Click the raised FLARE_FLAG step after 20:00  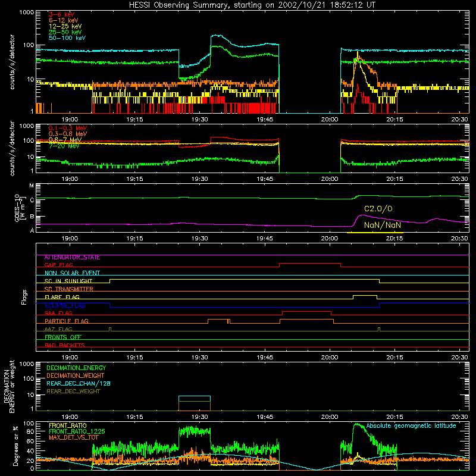(x=365, y=295)
